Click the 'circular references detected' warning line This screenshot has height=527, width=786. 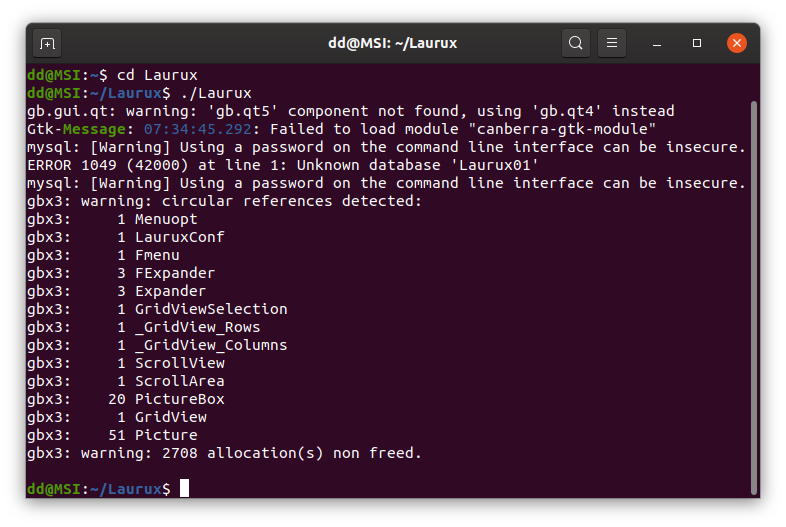click(225, 201)
